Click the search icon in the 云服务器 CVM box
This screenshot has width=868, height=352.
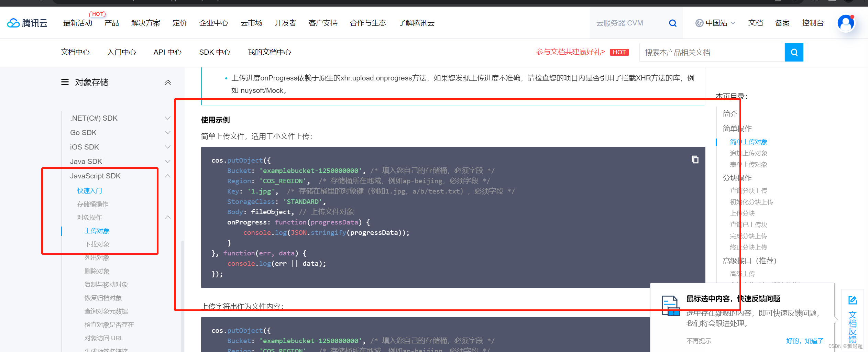672,23
